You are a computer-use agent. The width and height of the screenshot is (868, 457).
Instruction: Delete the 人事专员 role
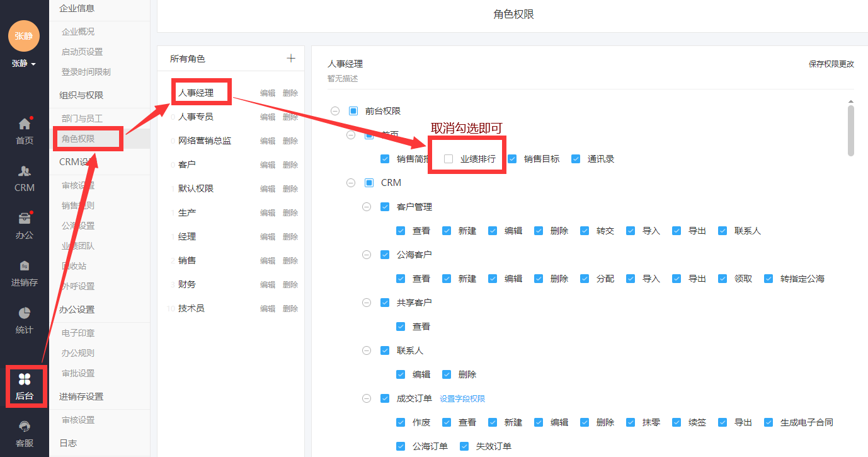(290, 117)
